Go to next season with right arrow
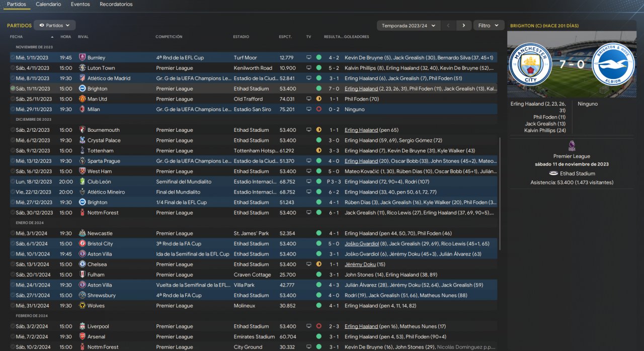 pyautogui.click(x=464, y=25)
